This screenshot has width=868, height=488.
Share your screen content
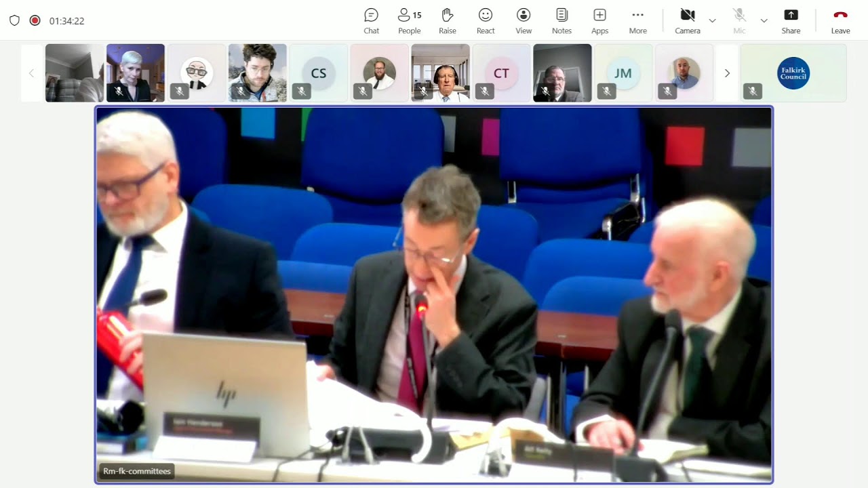(x=791, y=21)
